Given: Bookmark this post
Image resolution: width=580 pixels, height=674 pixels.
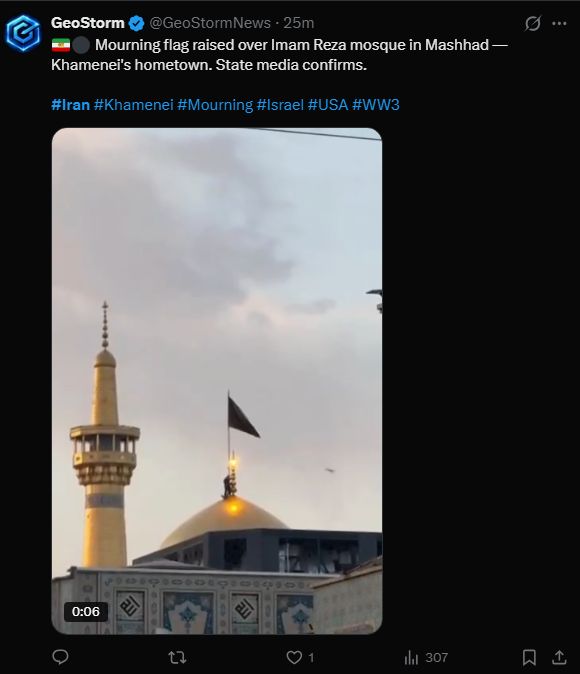Looking at the screenshot, I should pos(529,657).
